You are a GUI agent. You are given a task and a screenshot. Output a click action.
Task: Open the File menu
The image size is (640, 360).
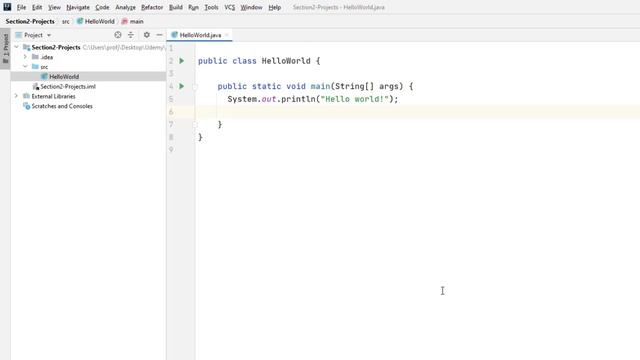[x=21, y=7]
